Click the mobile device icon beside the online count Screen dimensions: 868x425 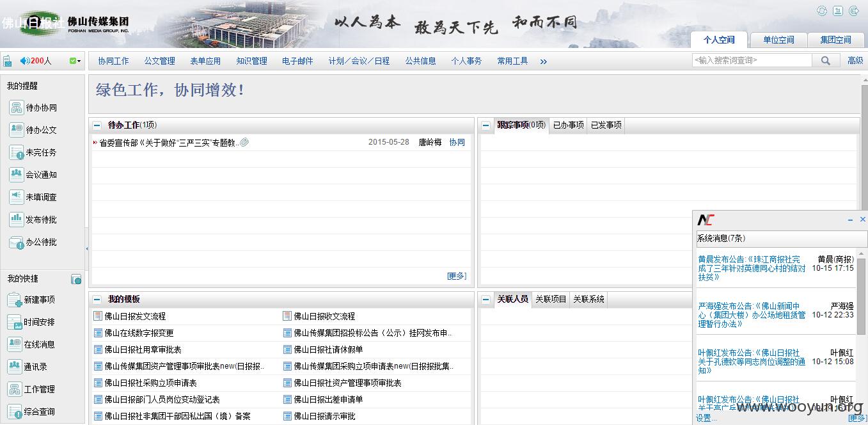pos(7,61)
